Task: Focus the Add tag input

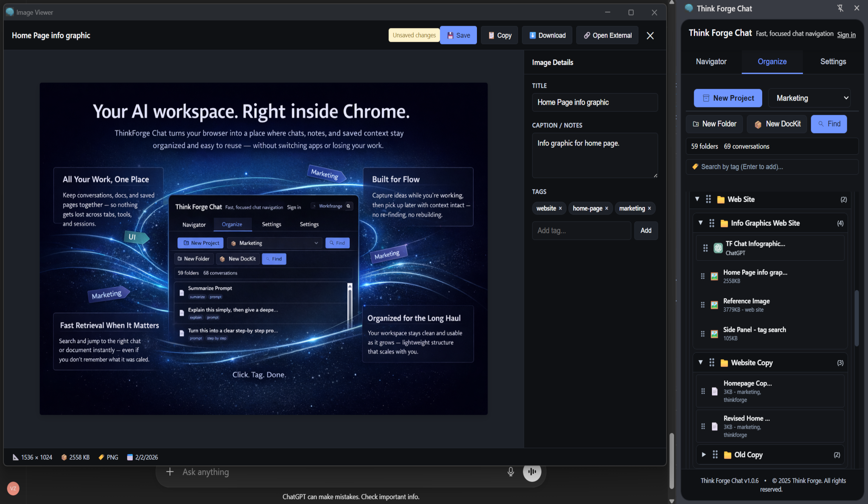Action: coord(581,230)
